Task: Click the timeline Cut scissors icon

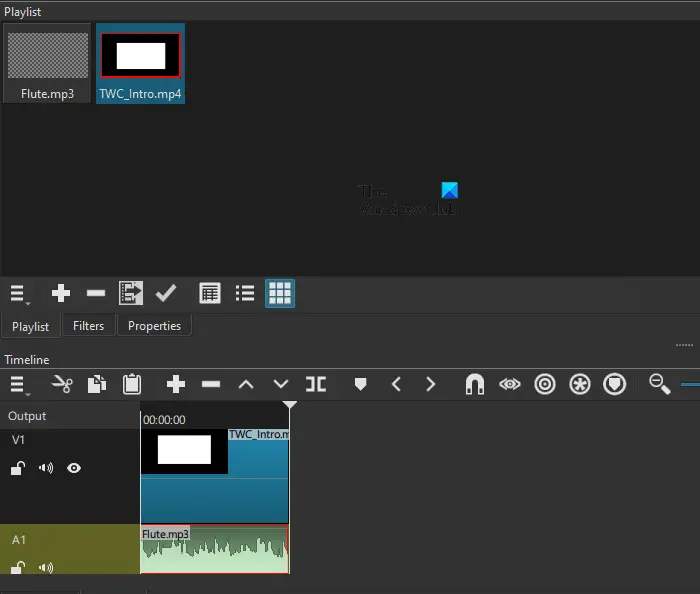Action: point(62,384)
